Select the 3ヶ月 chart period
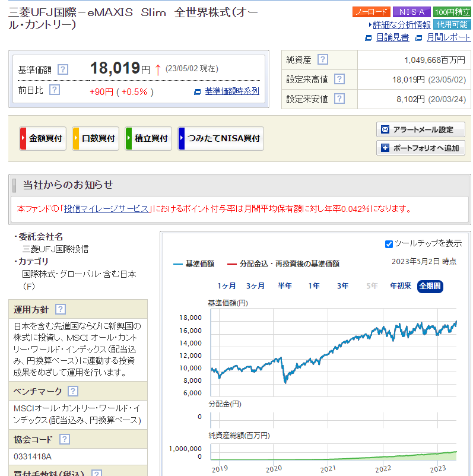473x476 pixels. 255,286
